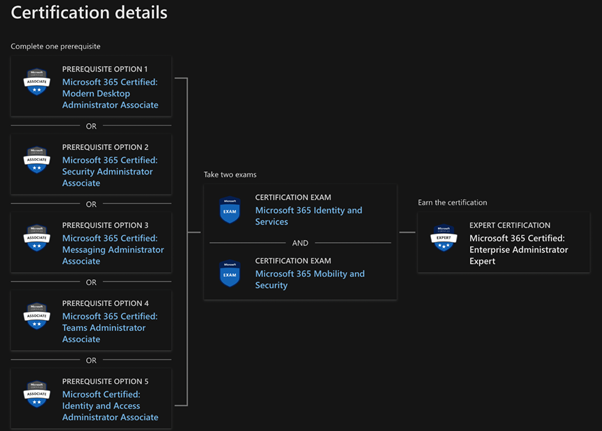Image resolution: width=602 pixels, height=431 pixels.
Task: Click the Complete one prerequisite label
Action: (x=55, y=46)
